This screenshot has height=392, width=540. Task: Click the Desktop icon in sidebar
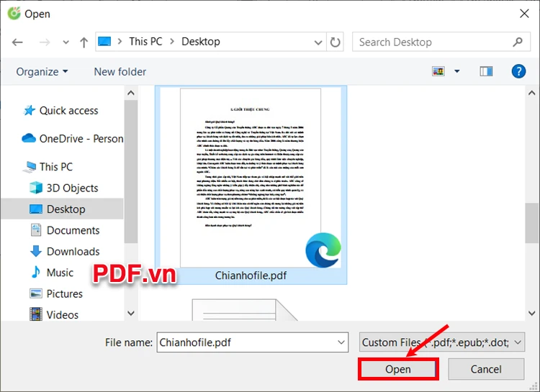(36, 209)
